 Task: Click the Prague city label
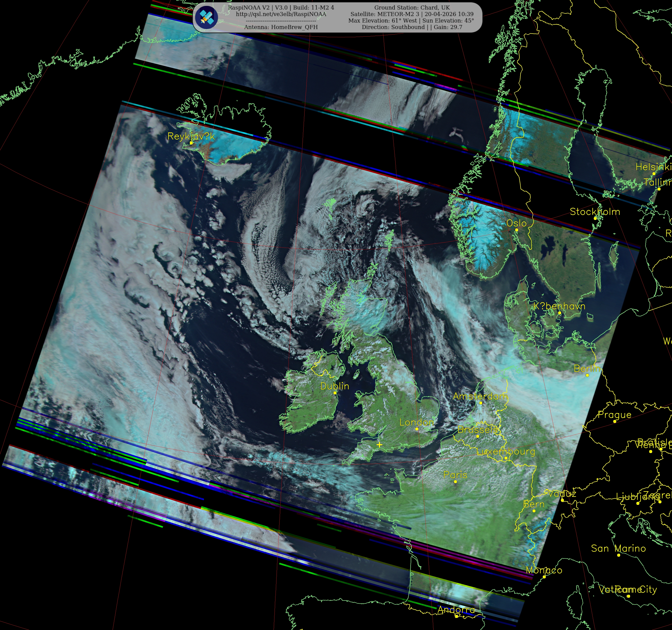click(x=615, y=415)
